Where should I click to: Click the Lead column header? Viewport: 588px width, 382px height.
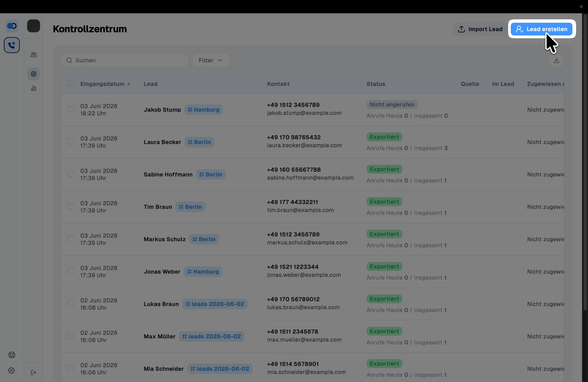[150, 84]
